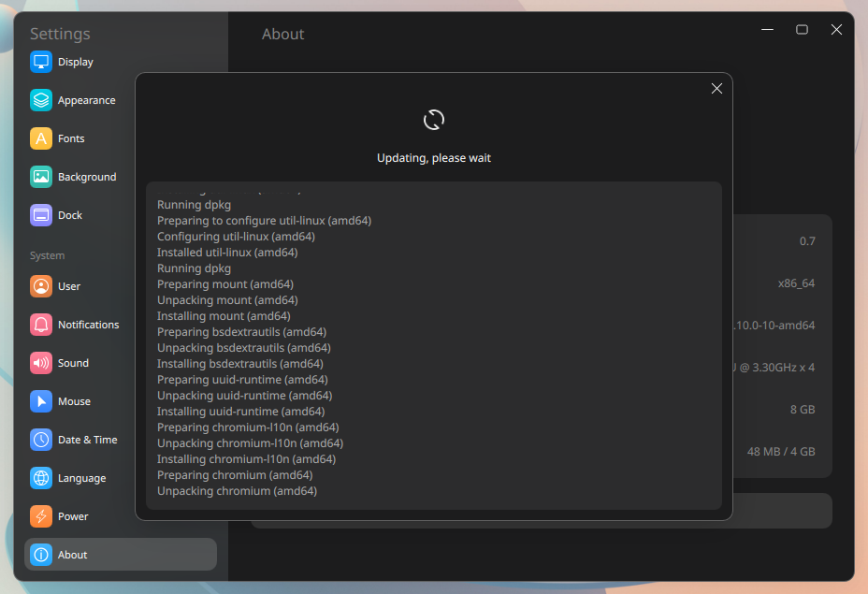Click log line 'Unpacking bsdextrautils (amd64)'
868x594 pixels.
243,348
